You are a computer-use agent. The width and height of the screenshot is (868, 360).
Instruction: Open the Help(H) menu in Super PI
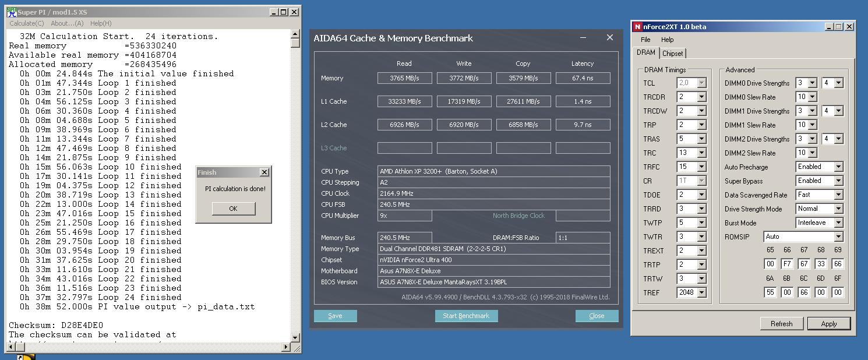pos(101,23)
